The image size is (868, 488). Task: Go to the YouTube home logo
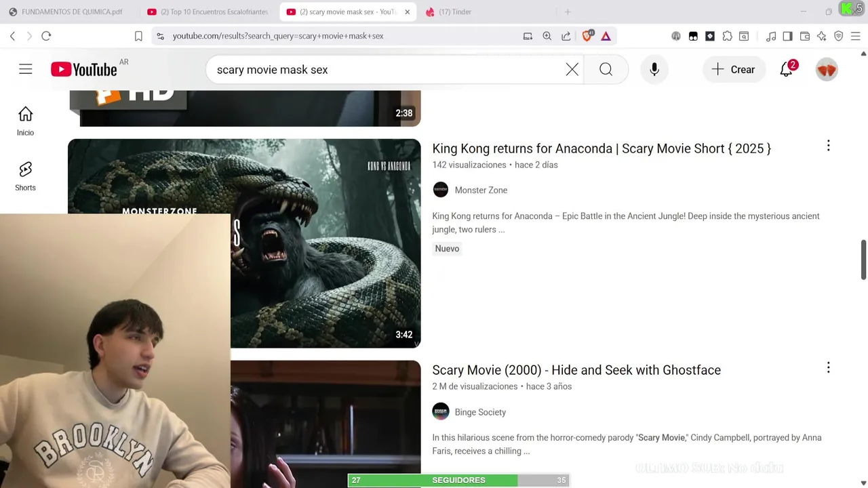coord(84,69)
